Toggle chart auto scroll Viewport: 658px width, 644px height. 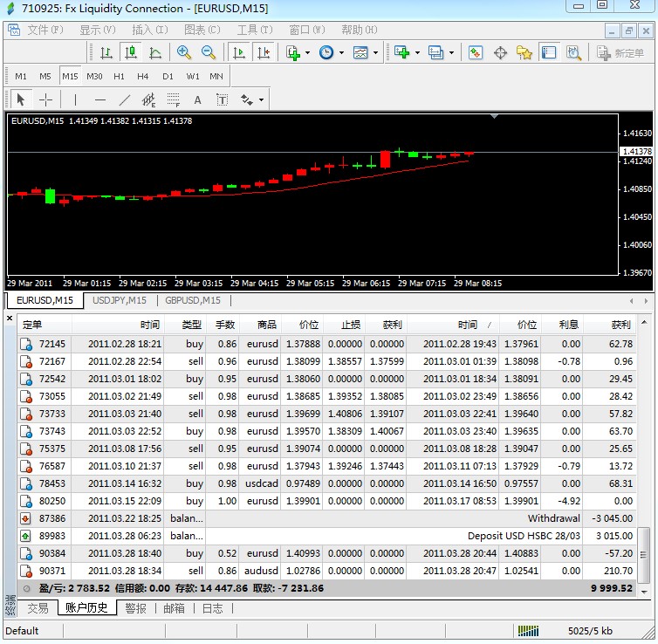tap(239, 52)
